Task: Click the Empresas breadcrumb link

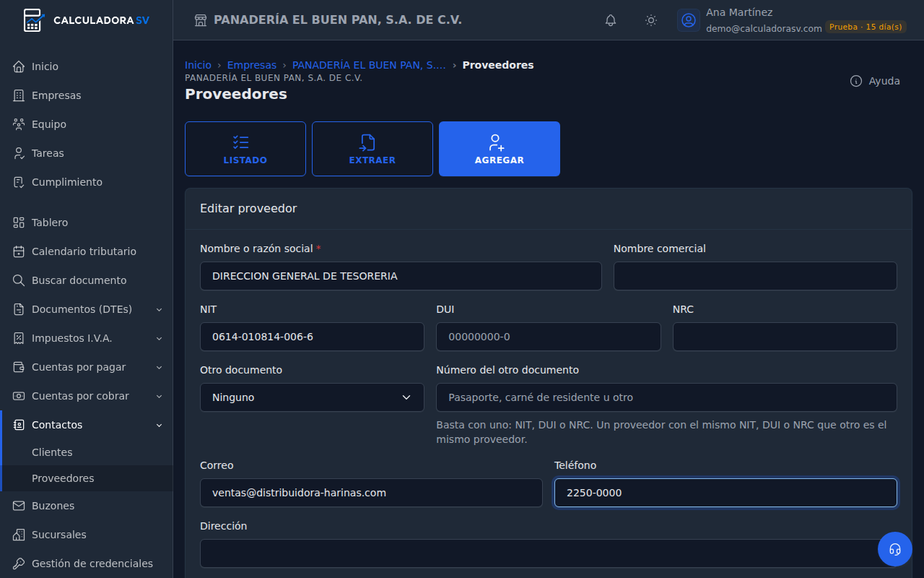Action: [x=252, y=65]
